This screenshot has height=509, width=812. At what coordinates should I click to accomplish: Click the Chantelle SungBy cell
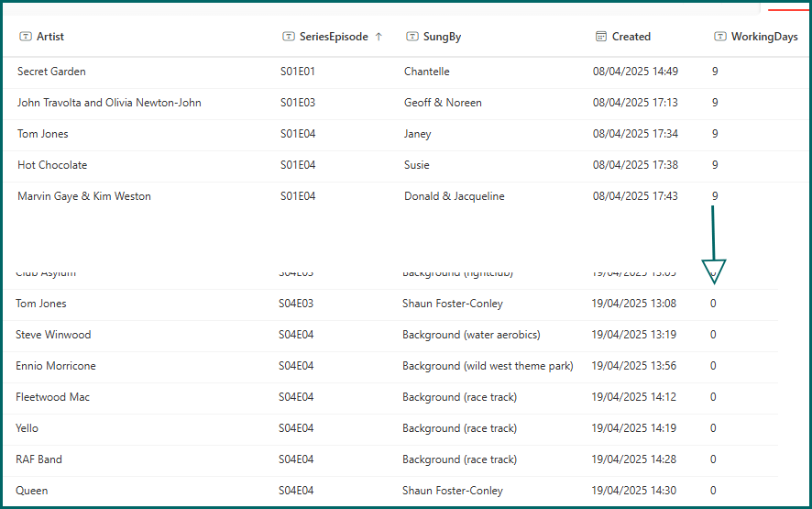[x=427, y=72]
